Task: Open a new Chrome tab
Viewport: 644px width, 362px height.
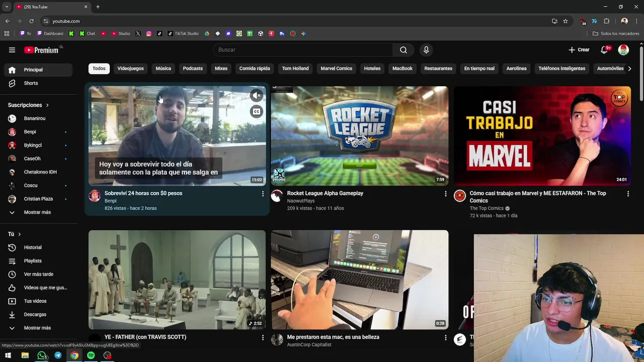Action: click(x=98, y=7)
